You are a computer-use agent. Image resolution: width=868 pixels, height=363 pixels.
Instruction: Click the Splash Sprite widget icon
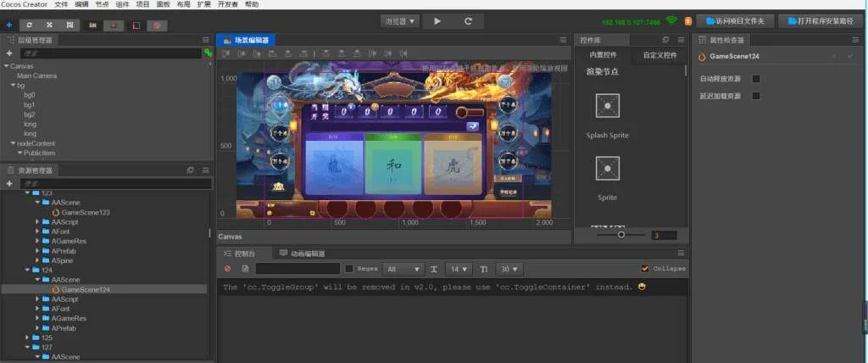coord(607,105)
